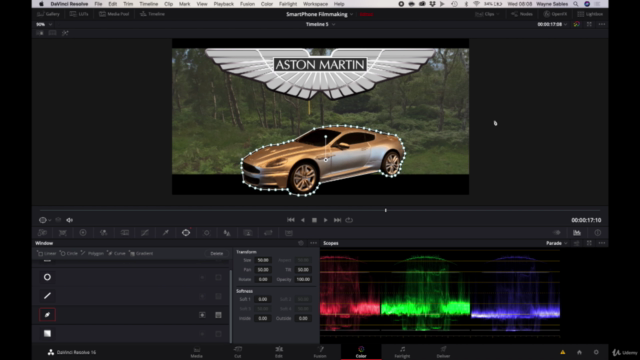
Task: Toggle mask mode on the circle window
Action: click(x=218, y=278)
